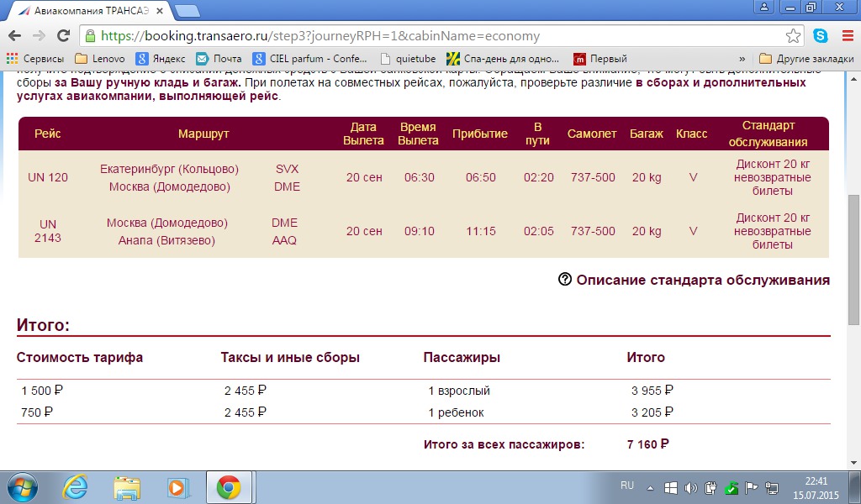Viewport: 861px width, 504px height.
Task: Open the Skype extension icon
Action: (x=821, y=36)
